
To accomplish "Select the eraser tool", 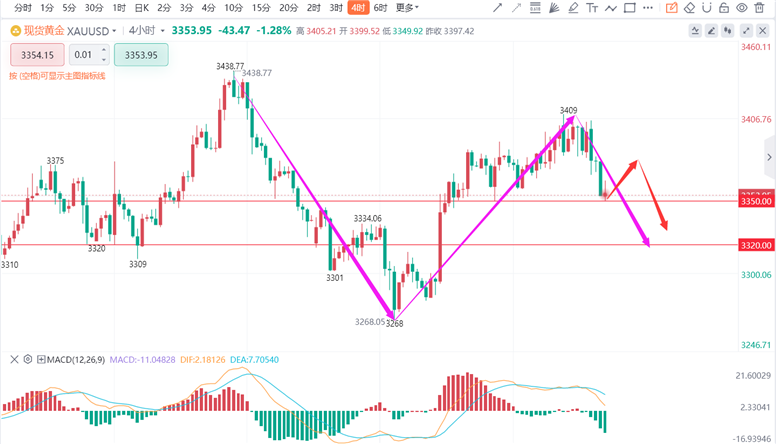I will click(x=689, y=8).
